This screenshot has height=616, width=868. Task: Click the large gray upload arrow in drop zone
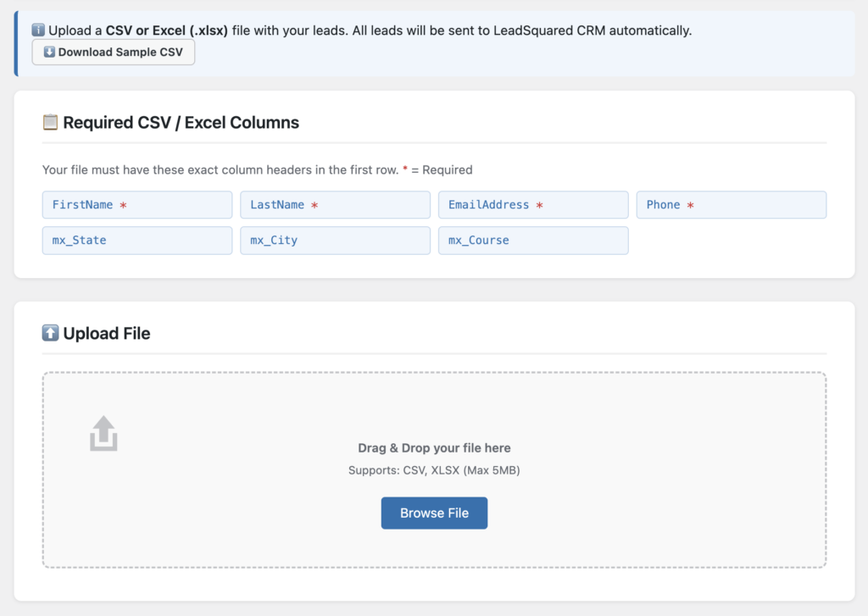coord(103,433)
